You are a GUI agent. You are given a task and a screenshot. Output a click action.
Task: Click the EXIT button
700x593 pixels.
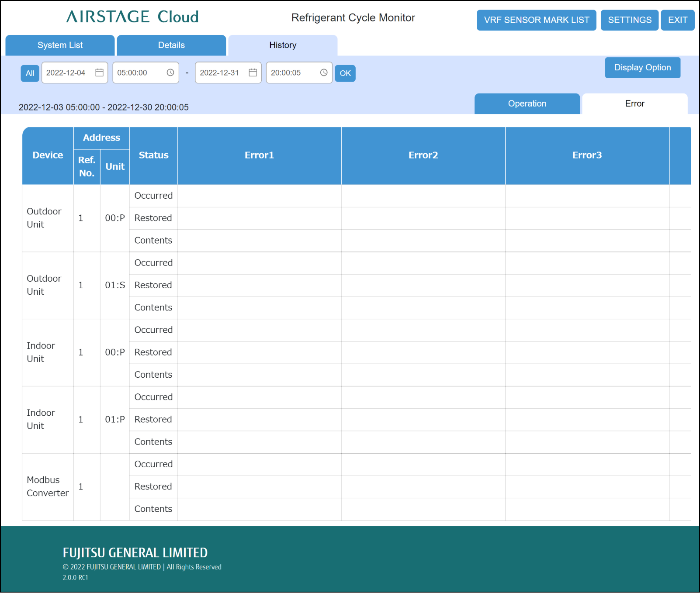coord(677,20)
